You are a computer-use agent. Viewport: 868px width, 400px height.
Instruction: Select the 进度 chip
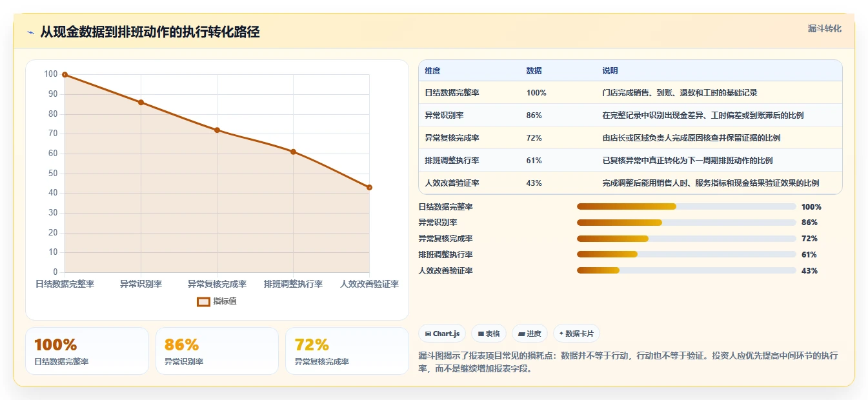(530, 334)
